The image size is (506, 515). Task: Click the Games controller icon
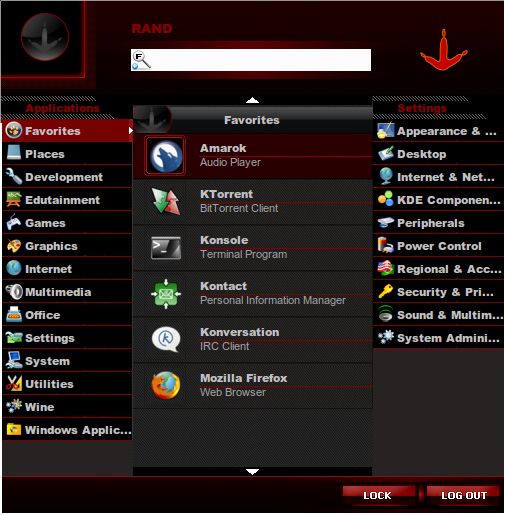tap(14, 222)
